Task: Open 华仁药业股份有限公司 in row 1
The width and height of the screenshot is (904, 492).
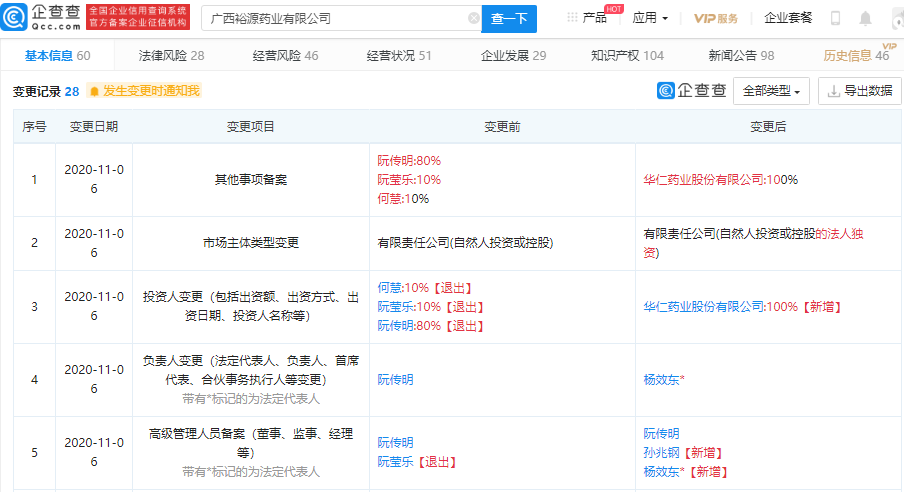Action: click(x=703, y=179)
